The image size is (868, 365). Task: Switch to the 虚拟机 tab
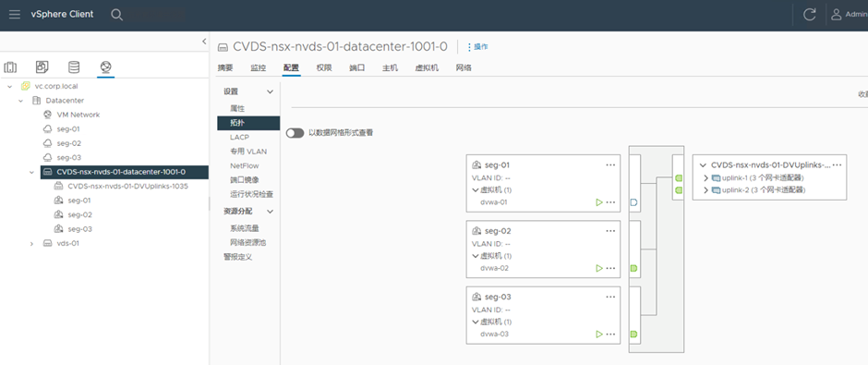427,67
